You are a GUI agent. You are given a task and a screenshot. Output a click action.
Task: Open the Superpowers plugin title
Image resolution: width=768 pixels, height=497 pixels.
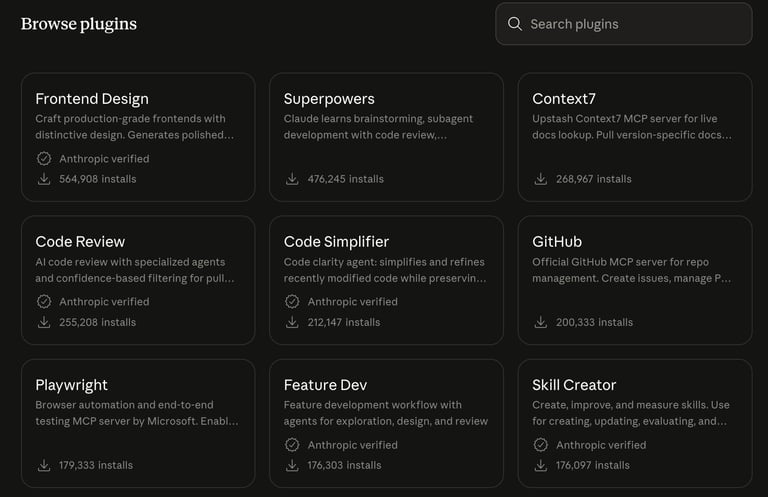(x=329, y=99)
